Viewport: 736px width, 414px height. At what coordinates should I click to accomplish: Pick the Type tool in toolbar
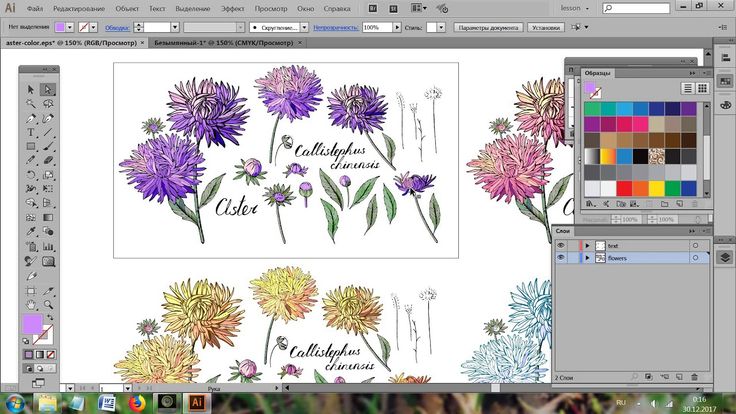pyautogui.click(x=31, y=132)
